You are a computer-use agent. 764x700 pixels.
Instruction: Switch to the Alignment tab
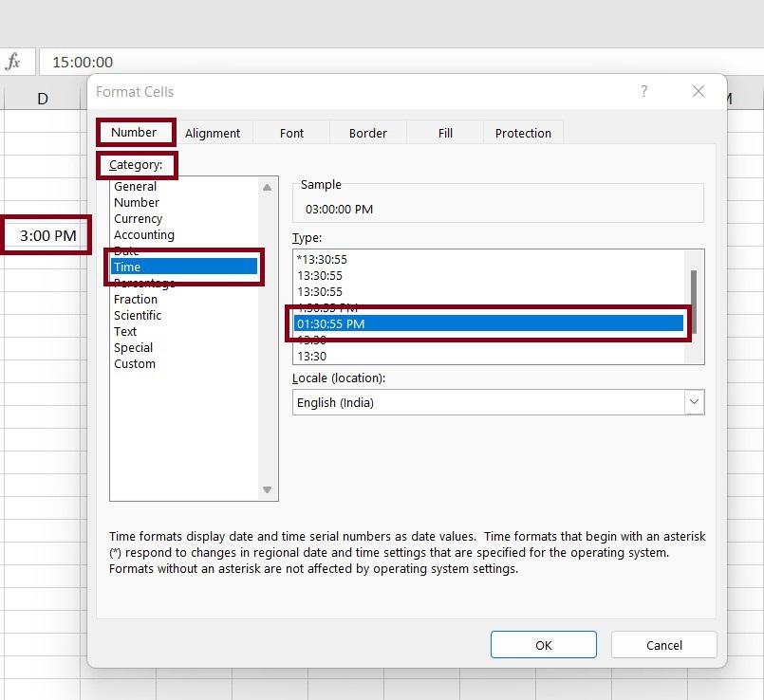(213, 133)
